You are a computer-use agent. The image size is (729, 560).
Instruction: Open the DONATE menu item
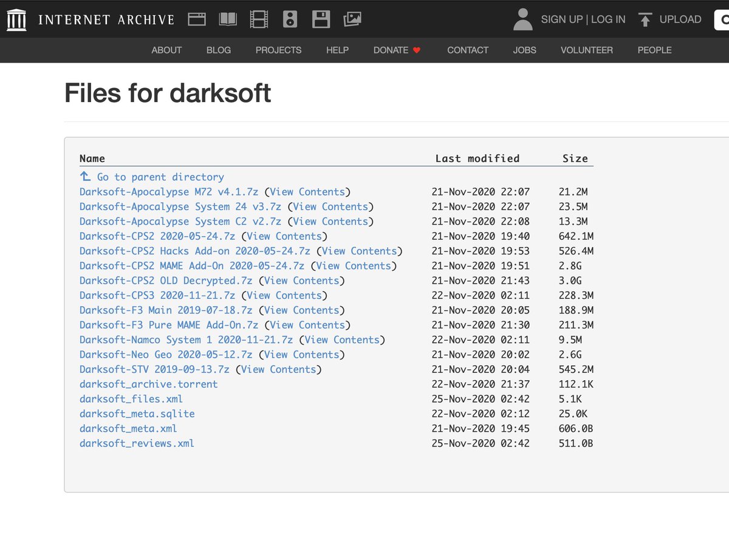coord(397,50)
